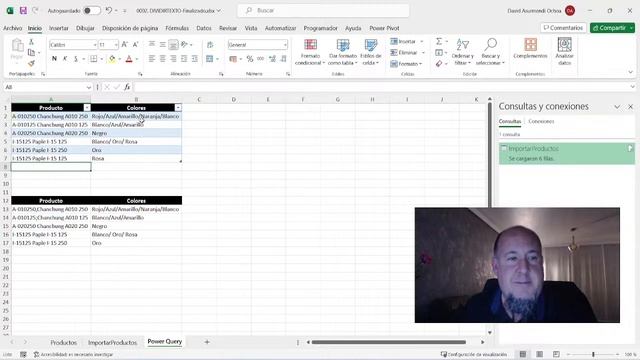Click the Buscar search field
The height and width of the screenshot is (360, 640).
[x=323, y=11]
